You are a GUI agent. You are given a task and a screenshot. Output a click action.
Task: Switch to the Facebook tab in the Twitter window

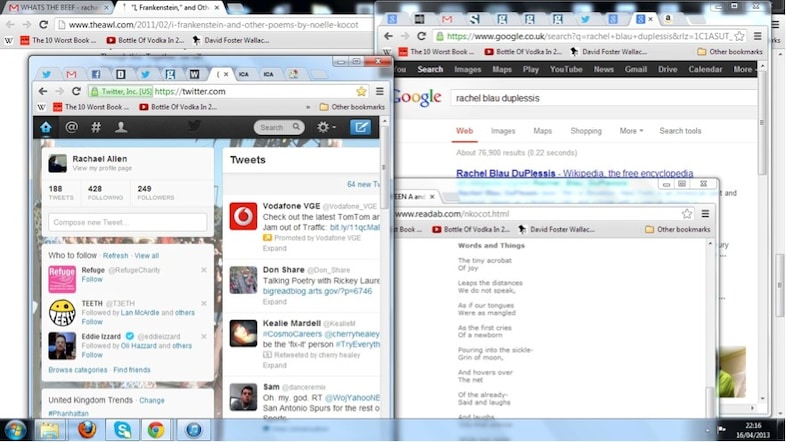[x=96, y=74]
